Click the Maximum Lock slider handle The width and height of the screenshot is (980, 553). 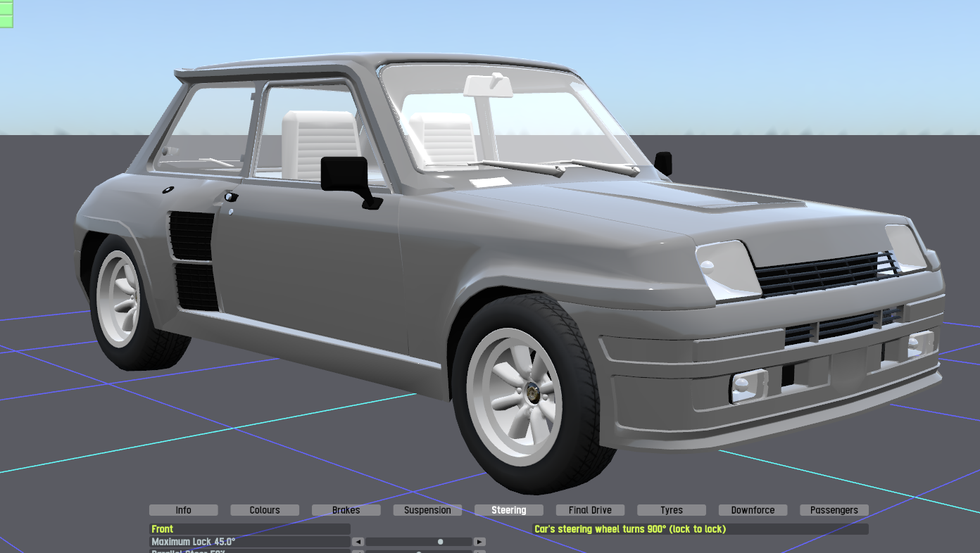pos(441,542)
